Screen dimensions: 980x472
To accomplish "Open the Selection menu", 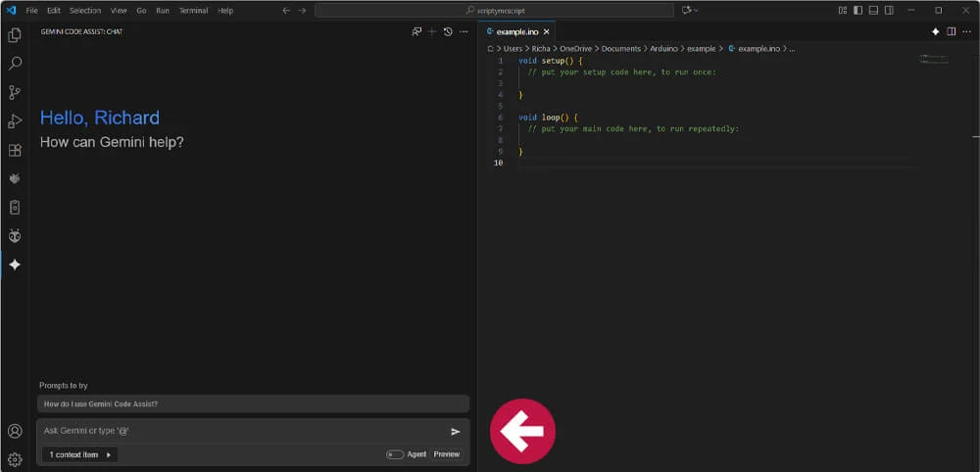I will pos(85,11).
